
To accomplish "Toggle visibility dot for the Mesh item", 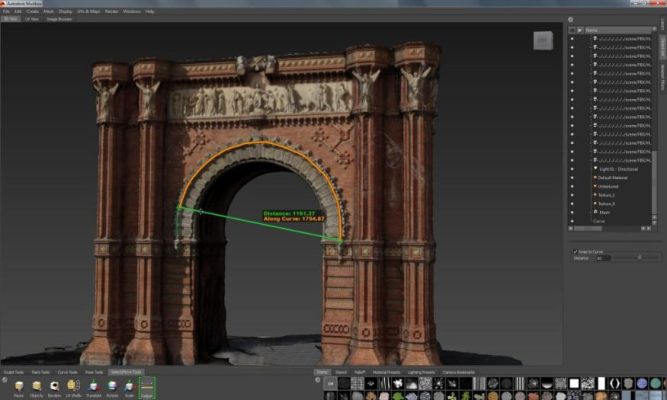I will tap(571, 211).
